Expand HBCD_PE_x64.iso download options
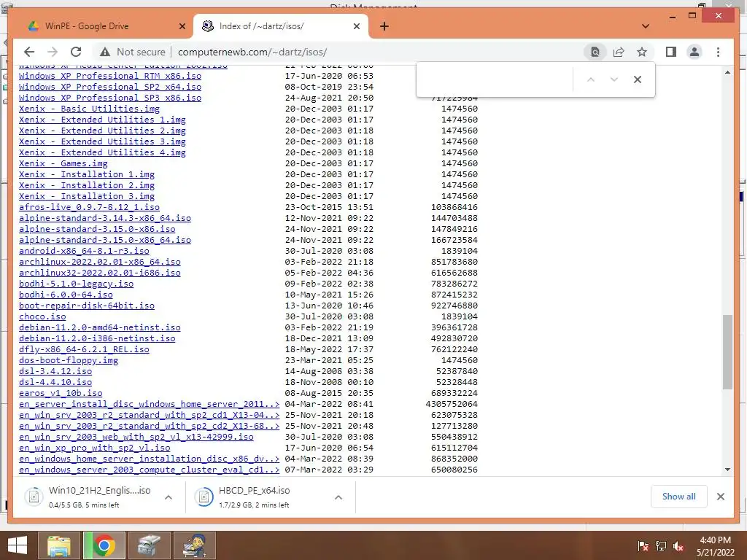The image size is (747, 560). point(338,497)
